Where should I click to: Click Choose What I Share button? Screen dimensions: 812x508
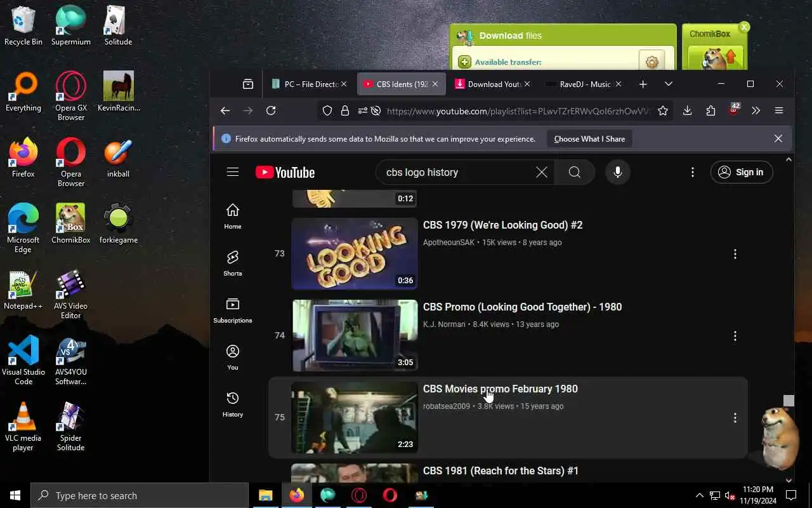589,138
